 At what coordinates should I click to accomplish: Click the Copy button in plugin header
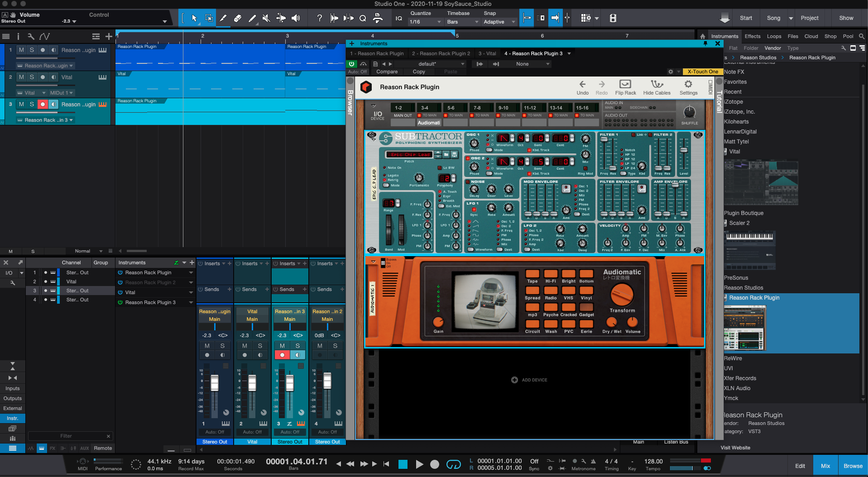(419, 72)
